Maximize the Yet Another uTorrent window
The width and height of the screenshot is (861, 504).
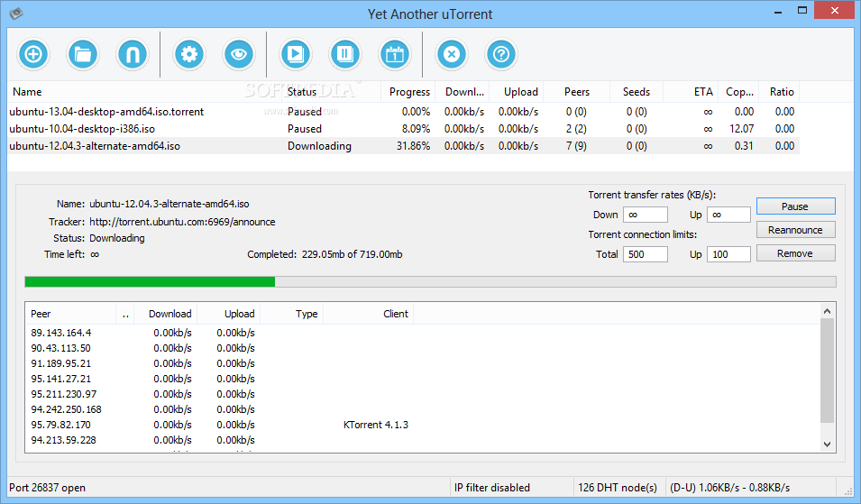(802, 11)
